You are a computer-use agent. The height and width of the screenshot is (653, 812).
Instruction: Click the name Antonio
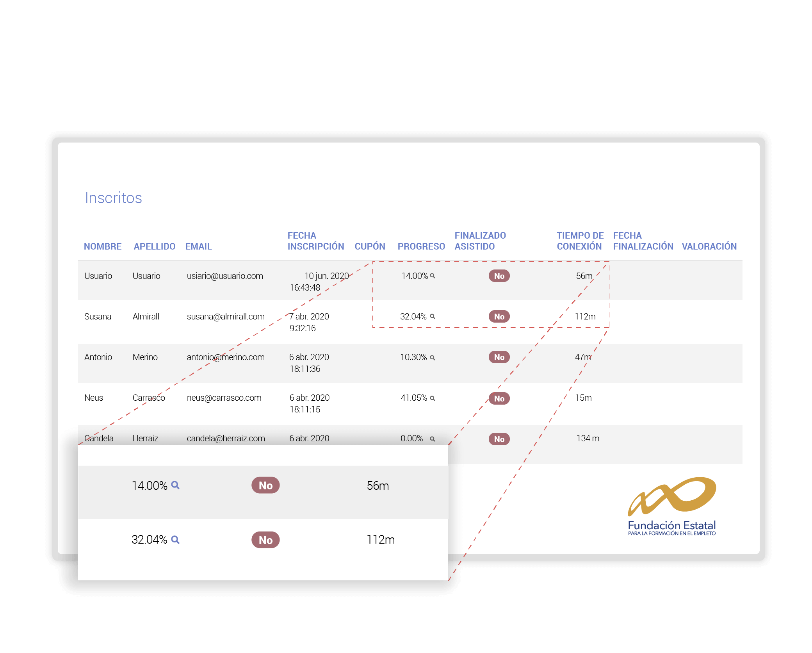pyautogui.click(x=98, y=357)
